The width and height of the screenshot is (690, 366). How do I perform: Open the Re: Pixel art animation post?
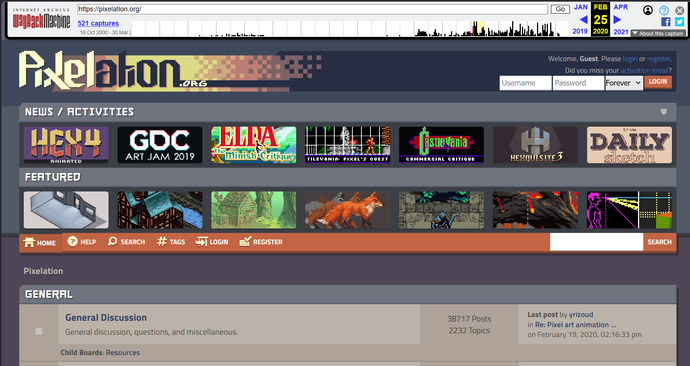pyautogui.click(x=576, y=325)
